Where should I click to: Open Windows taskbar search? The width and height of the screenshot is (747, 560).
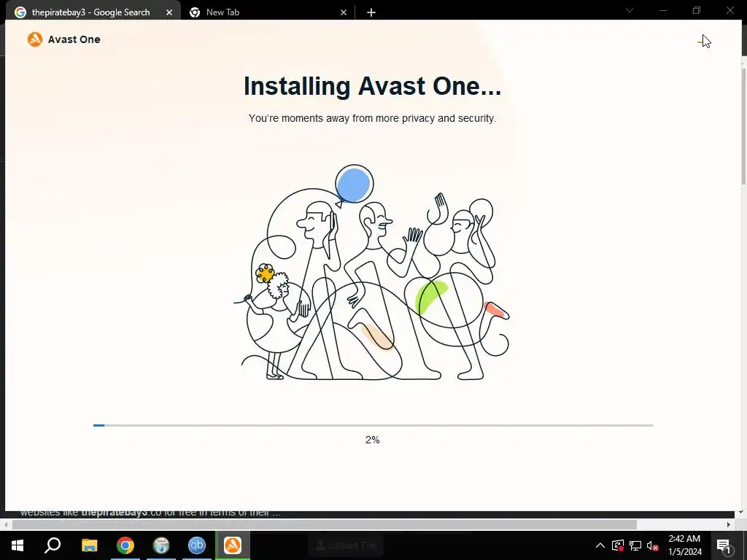(x=53, y=545)
